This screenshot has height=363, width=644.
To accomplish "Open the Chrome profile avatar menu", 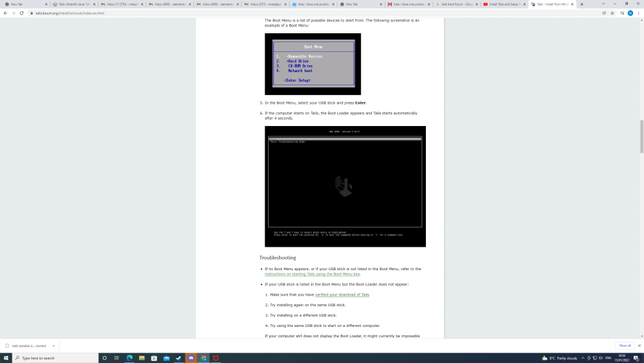I will point(630,13).
